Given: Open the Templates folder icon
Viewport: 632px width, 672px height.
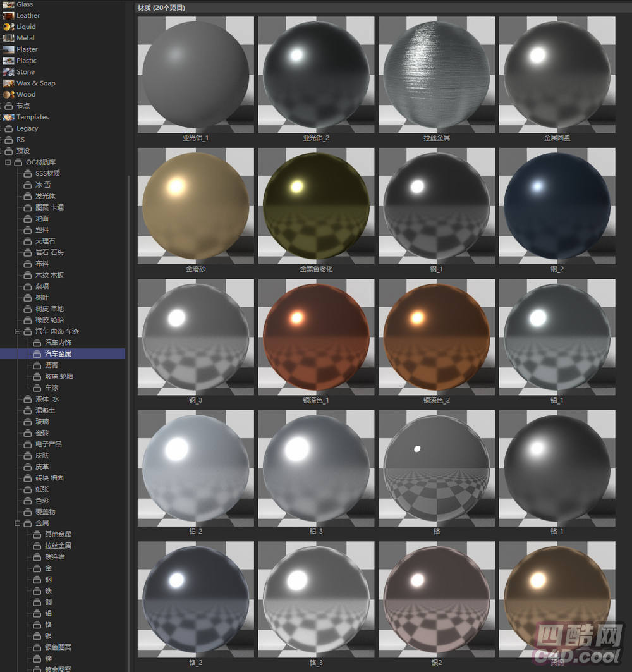Looking at the screenshot, I should (8, 117).
